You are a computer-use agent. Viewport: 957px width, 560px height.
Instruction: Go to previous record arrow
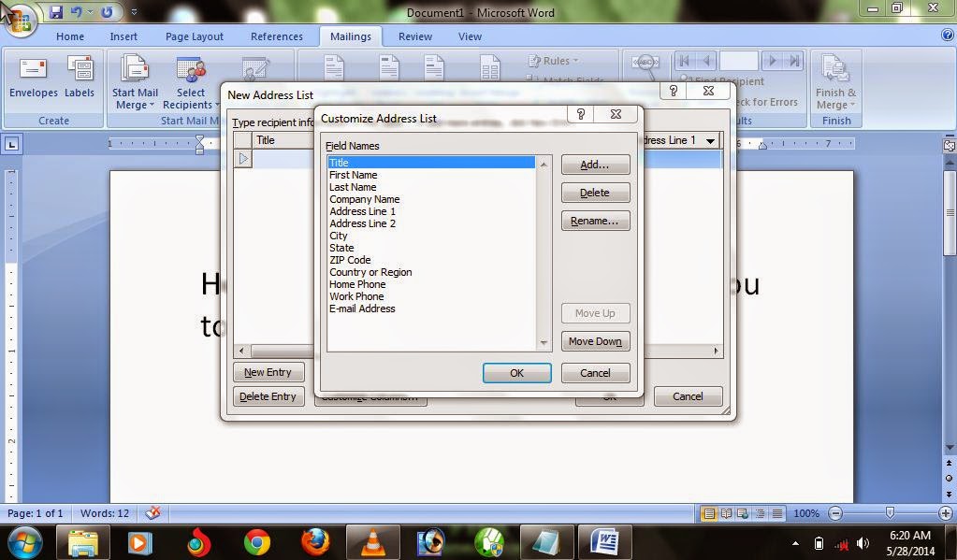click(706, 61)
